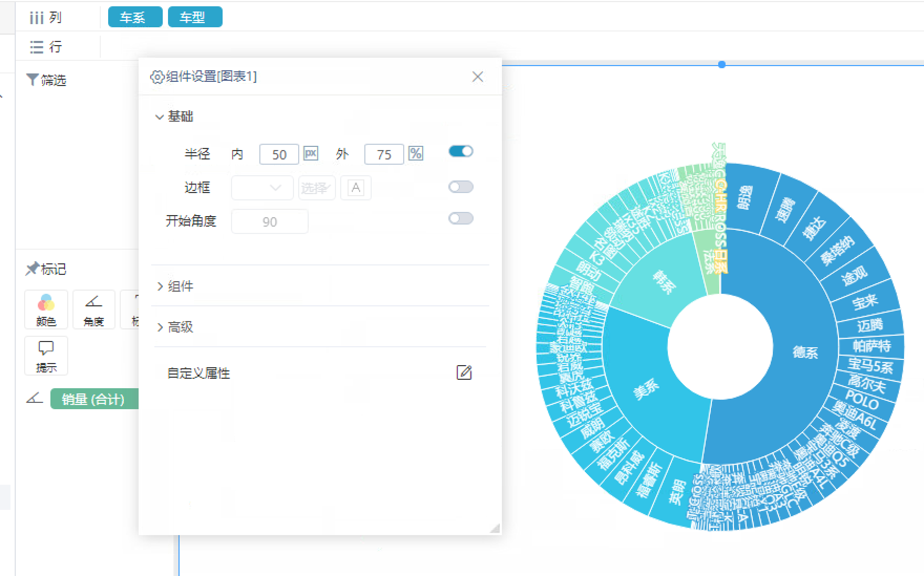Click the 迈锐宝 outer ring segment

point(584,416)
